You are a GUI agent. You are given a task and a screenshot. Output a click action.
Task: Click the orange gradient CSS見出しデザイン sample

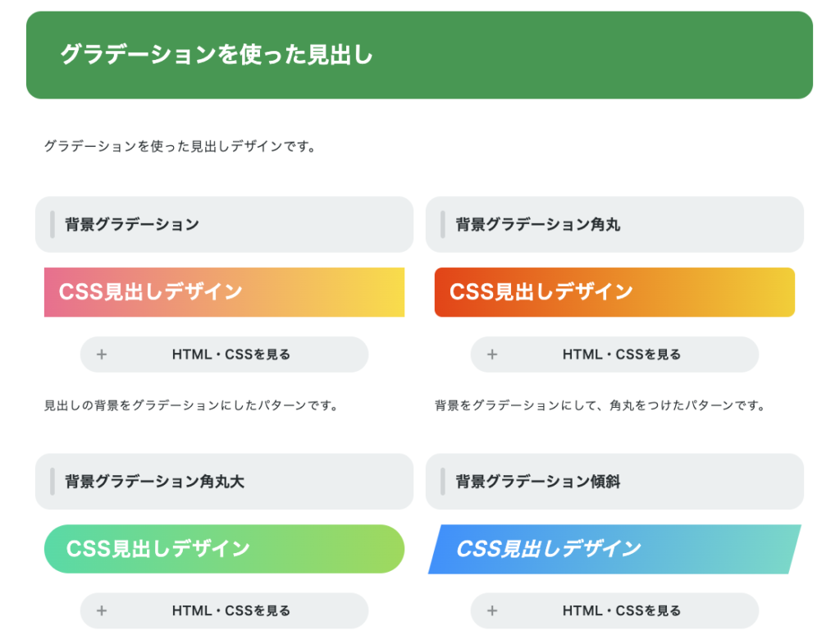coord(614,292)
